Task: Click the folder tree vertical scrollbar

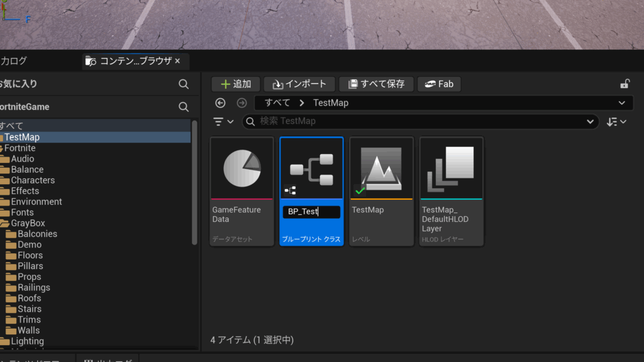Action: (195, 183)
